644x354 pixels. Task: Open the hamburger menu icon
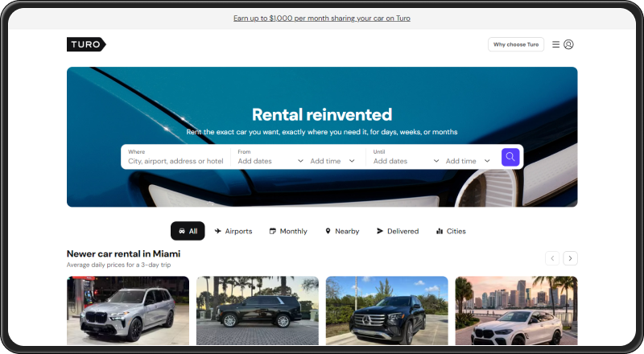(x=555, y=45)
